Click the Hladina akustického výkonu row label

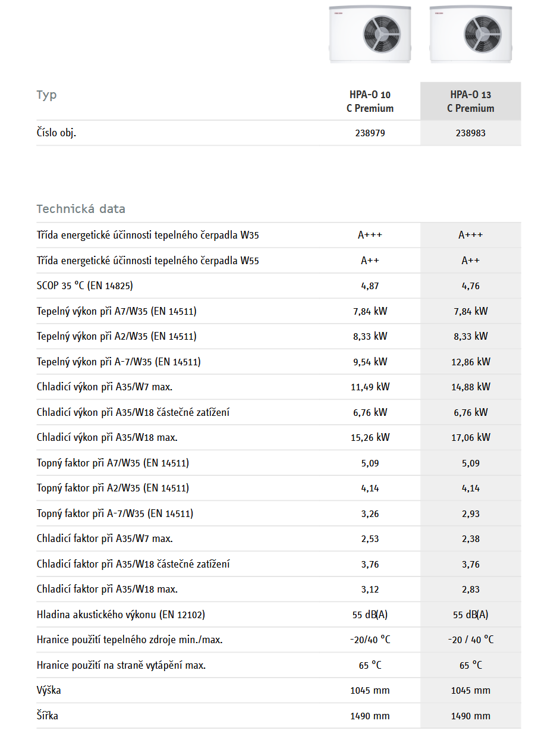pos(121,615)
